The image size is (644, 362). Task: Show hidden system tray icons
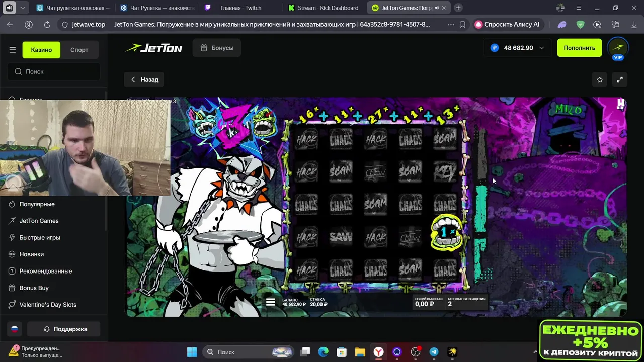click(x=535, y=352)
